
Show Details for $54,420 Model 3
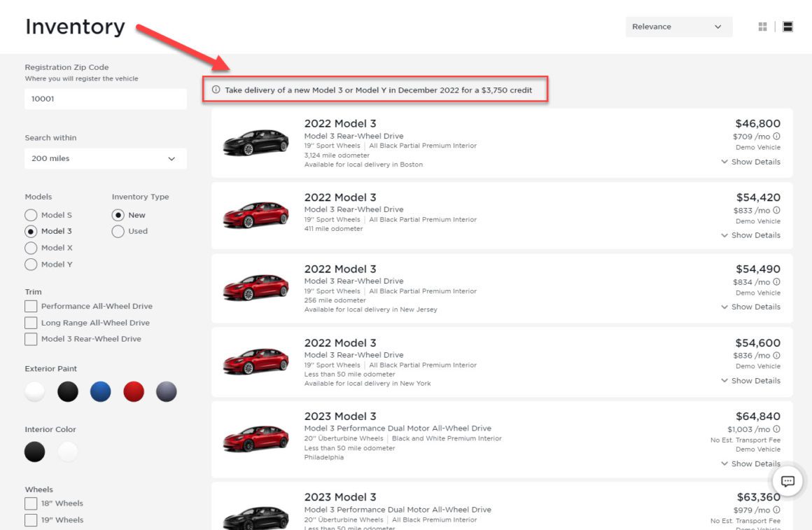[750, 235]
